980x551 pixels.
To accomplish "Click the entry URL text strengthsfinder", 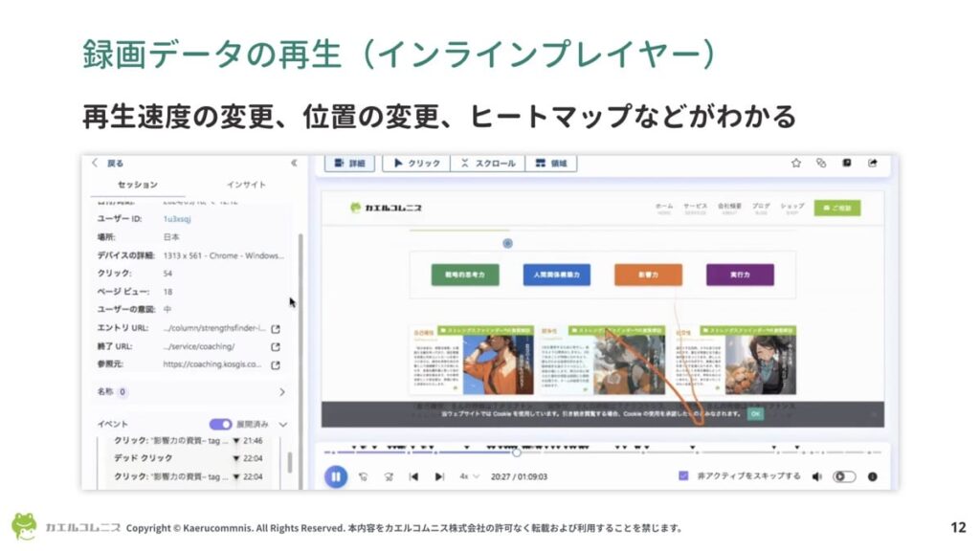I will [x=214, y=328].
